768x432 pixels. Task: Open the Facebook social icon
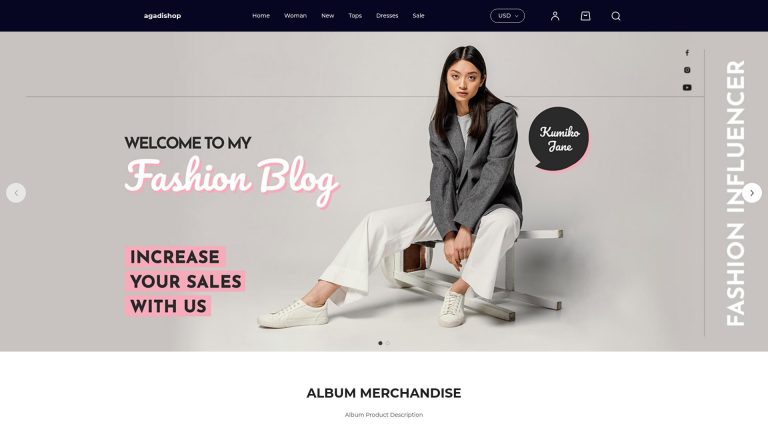coord(687,52)
